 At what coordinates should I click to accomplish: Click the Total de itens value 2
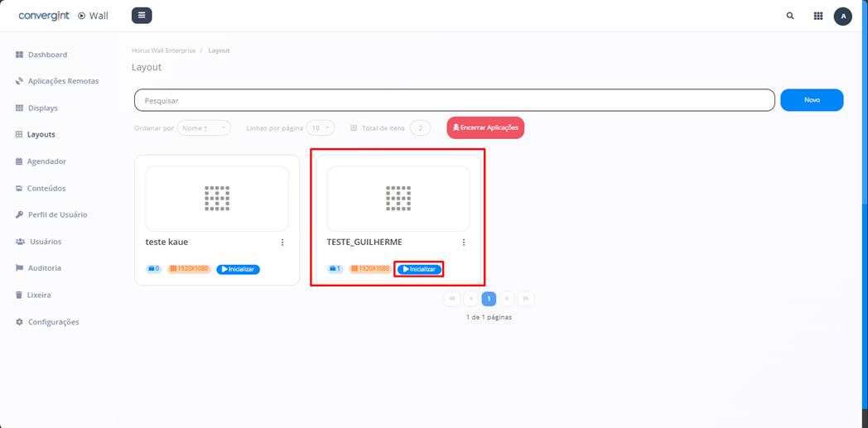click(x=421, y=128)
